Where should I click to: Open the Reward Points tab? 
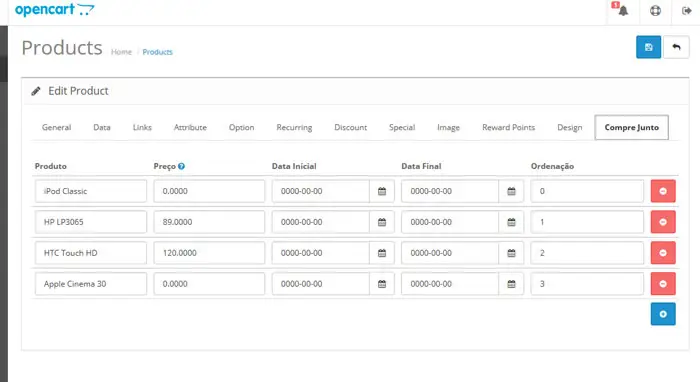[x=508, y=127]
